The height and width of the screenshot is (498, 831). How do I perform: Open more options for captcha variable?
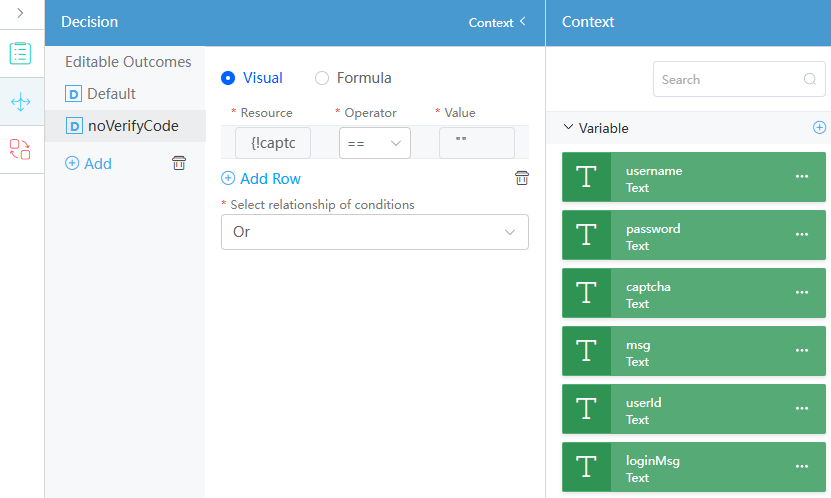[x=802, y=292]
